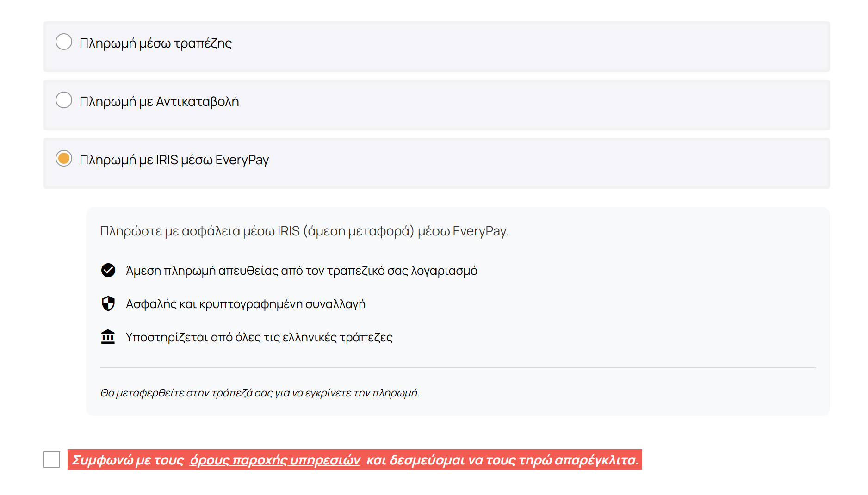Click the filled orange radio indicator icon
The height and width of the screenshot is (495, 868).
point(64,160)
